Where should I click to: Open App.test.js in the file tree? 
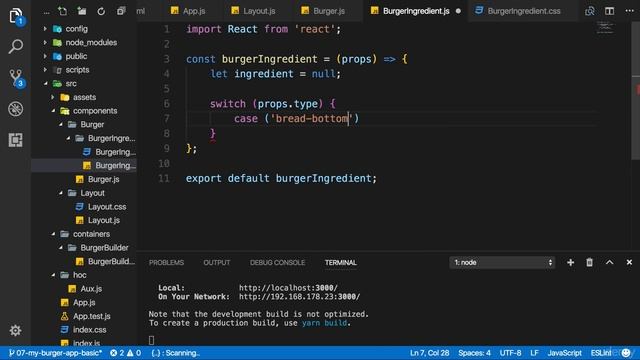(91, 316)
